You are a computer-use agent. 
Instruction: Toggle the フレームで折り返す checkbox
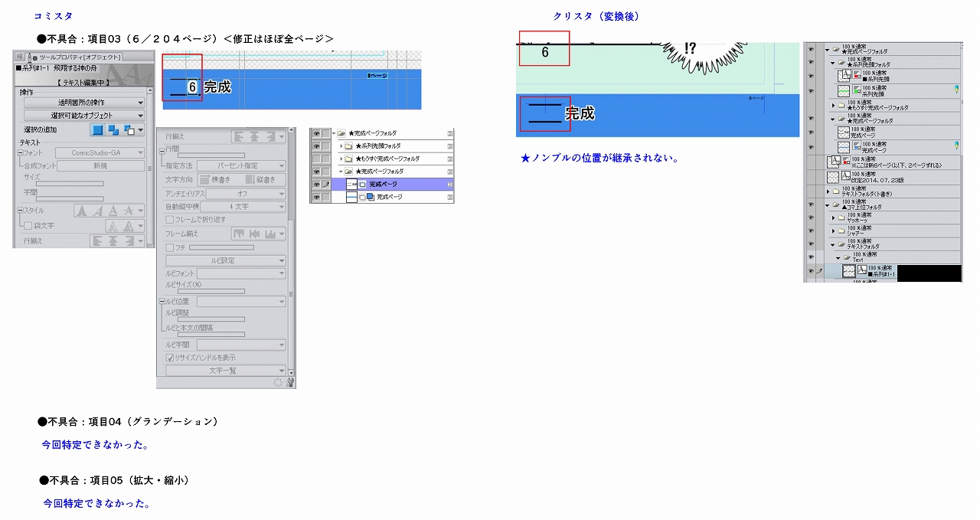pyautogui.click(x=170, y=220)
